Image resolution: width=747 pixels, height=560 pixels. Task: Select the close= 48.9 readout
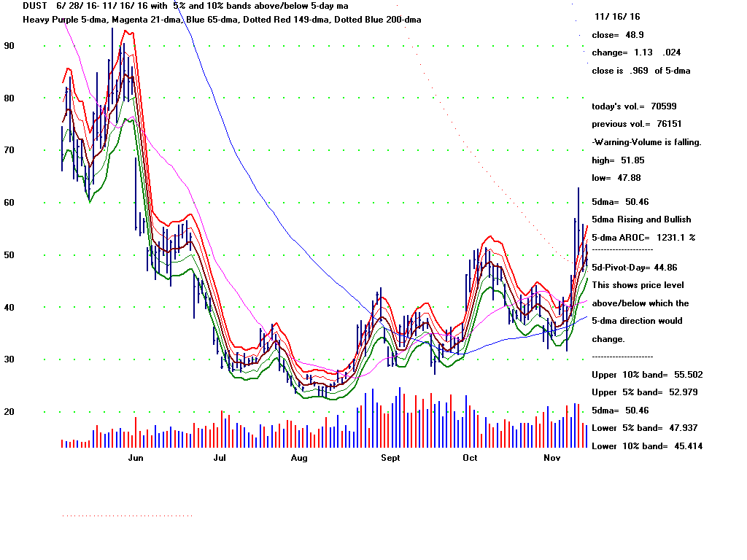(618, 34)
